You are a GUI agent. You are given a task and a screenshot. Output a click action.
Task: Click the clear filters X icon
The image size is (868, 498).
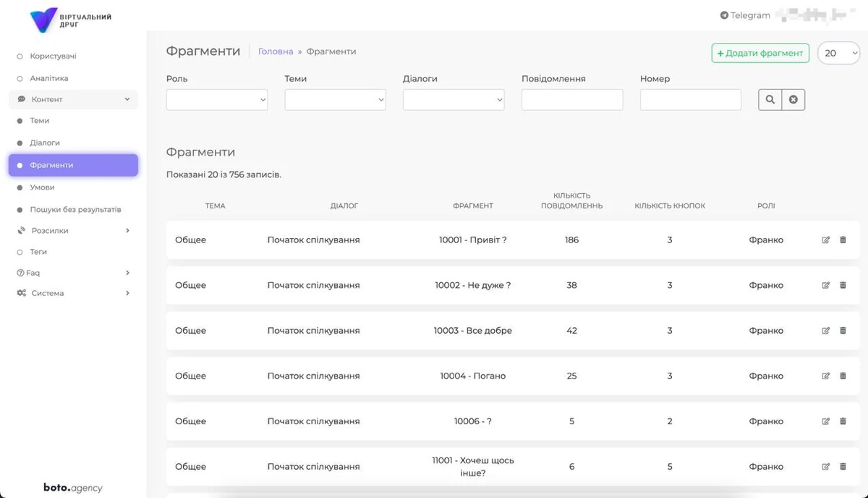point(793,100)
